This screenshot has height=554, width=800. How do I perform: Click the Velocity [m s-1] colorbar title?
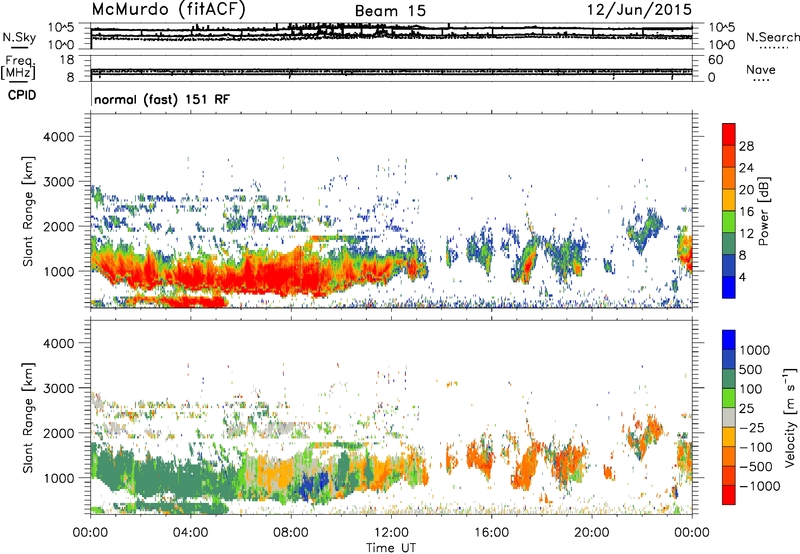tap(790, 417)
